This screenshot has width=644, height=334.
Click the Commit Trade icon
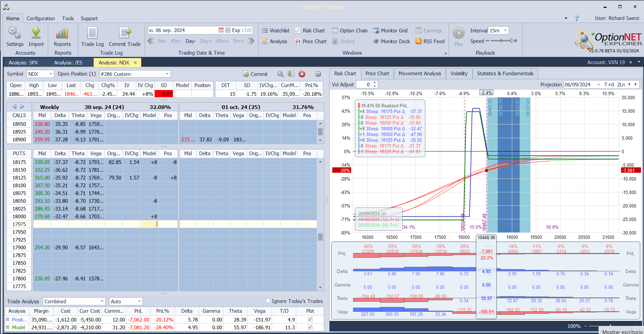pyautogui.click(x=125, y=33)
